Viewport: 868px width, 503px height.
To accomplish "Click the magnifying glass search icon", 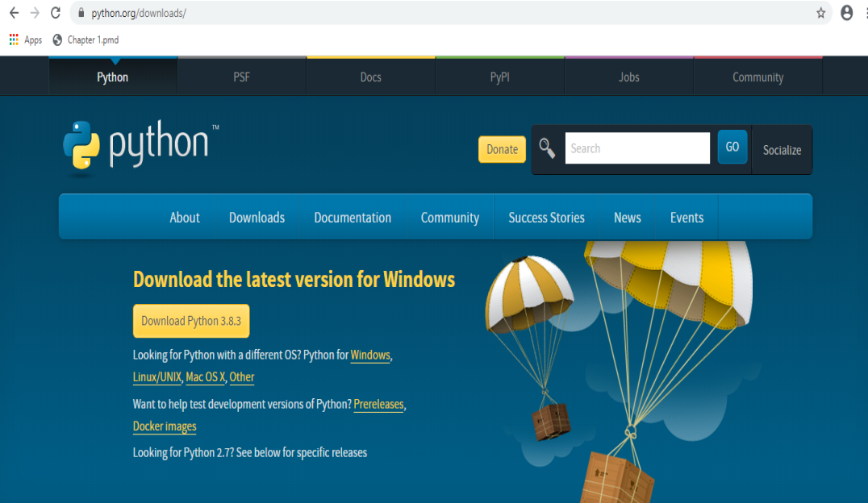I will 548,148.
